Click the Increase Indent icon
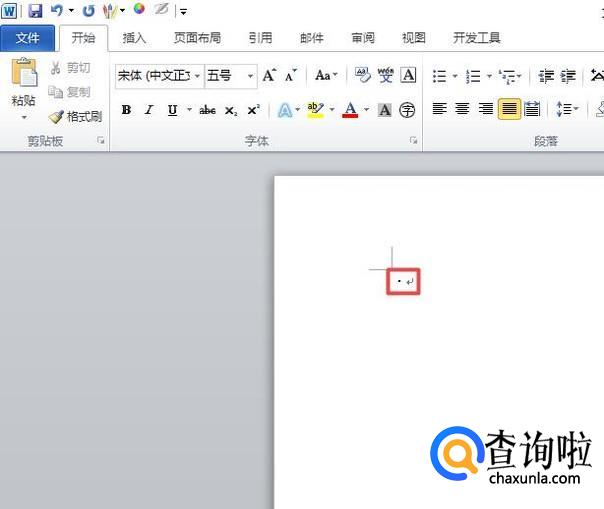604x509 pixels. coord(568,76)
